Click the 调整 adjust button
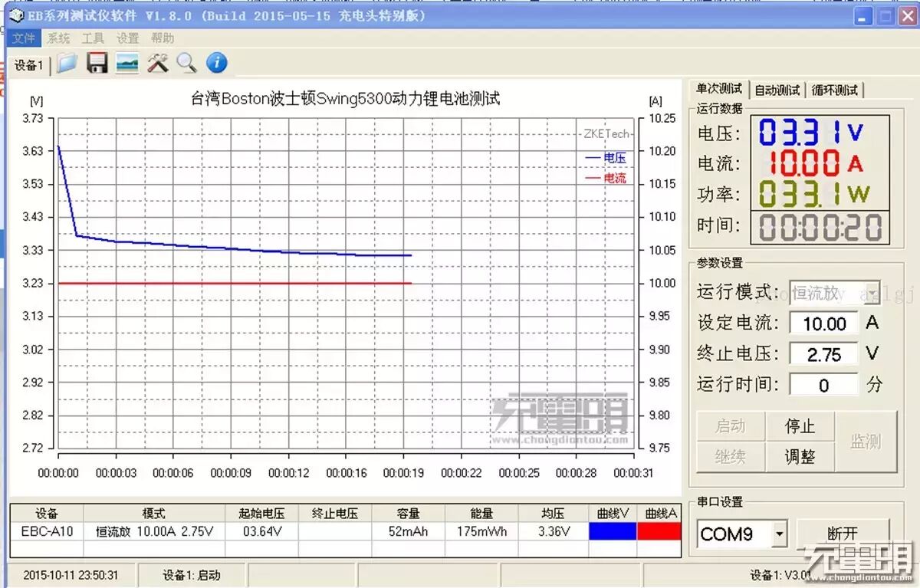The image size is (920, 588). [800, 456]
